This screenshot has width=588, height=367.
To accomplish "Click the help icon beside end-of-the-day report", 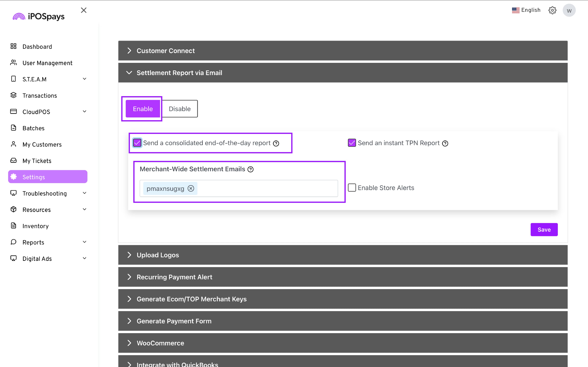I will 276,143.
